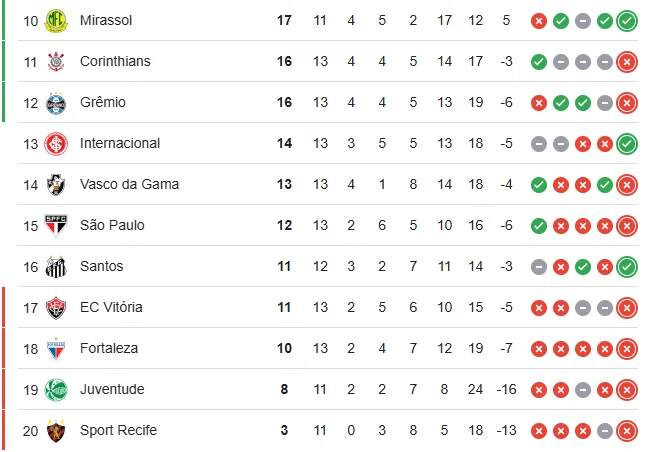This screenshot has width=649, height=452.
Task: Go to the Corinthians team page
Action: click(115, 61)
